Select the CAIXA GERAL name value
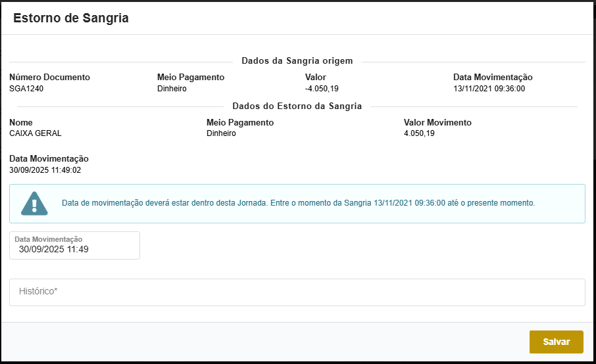Viewport: 596px width, 364px height. coord(36,133)
